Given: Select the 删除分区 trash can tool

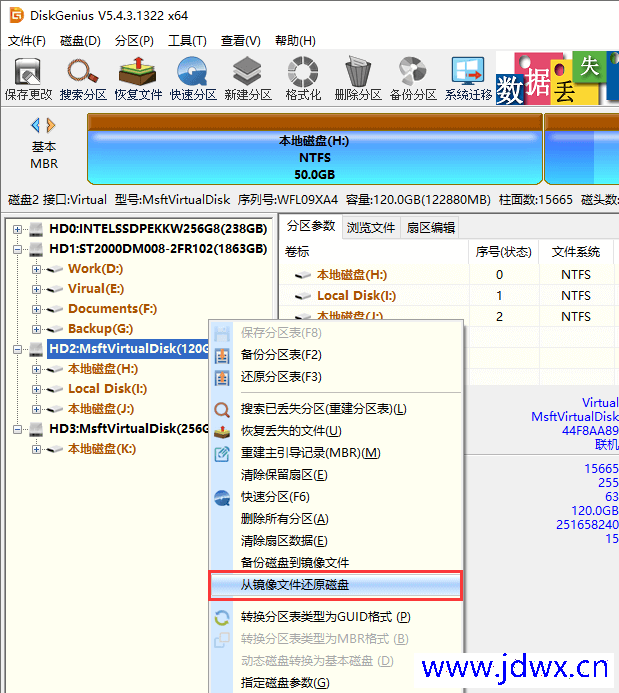Looking at the screenshot, I should click(x=358, y=79).
